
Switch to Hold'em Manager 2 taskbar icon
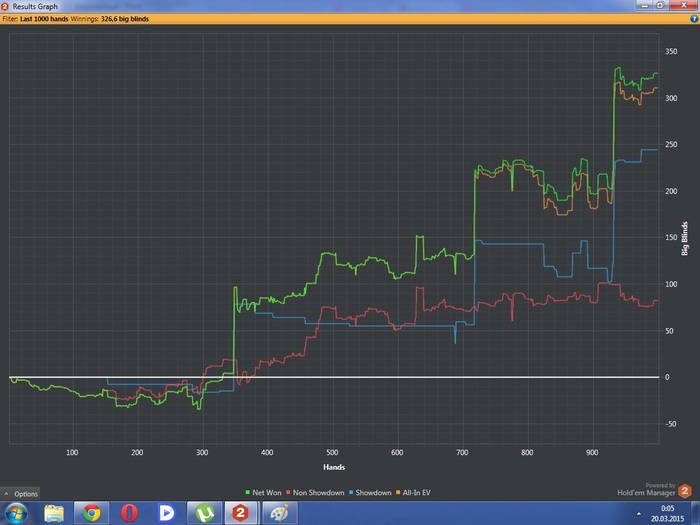click(x=241, y=513)
